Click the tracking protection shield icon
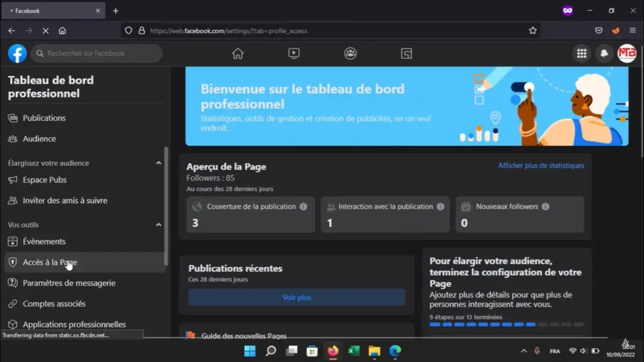The height and width of the screenshot is (362, 644). (128, 31)
